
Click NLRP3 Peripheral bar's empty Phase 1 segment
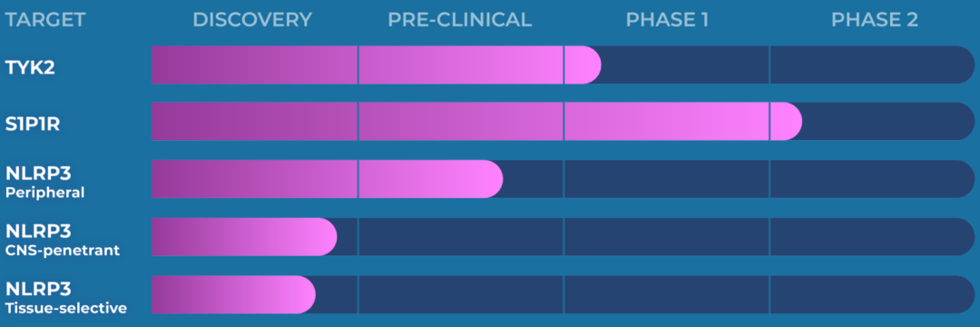pyautogui.click(x=667, y=179)
